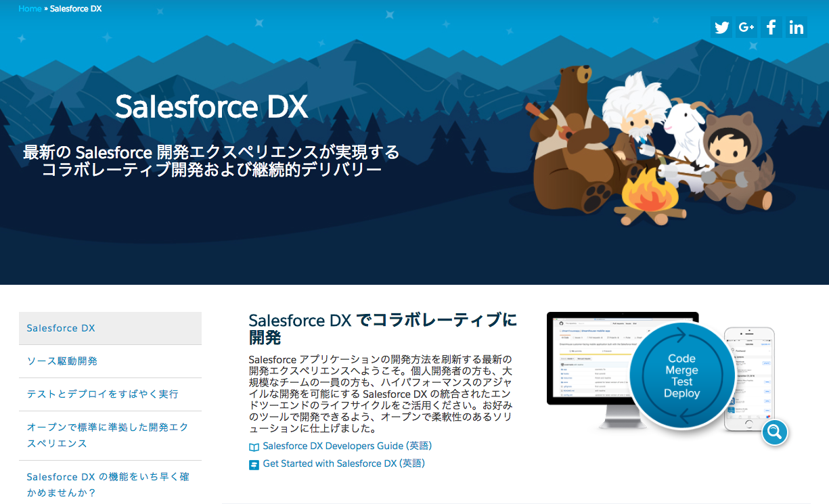Share via the Google+ icon
The image size is (829, 504).
(746, 27)
